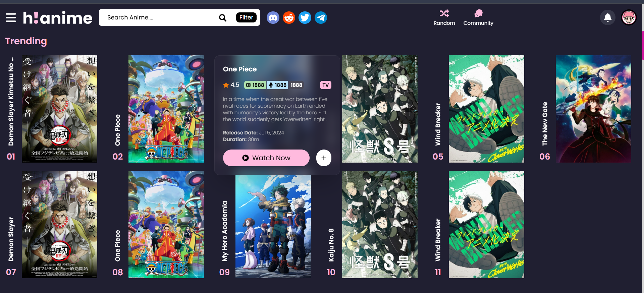
Task: Click the search magnifier icon
Action: coord(223,18)
